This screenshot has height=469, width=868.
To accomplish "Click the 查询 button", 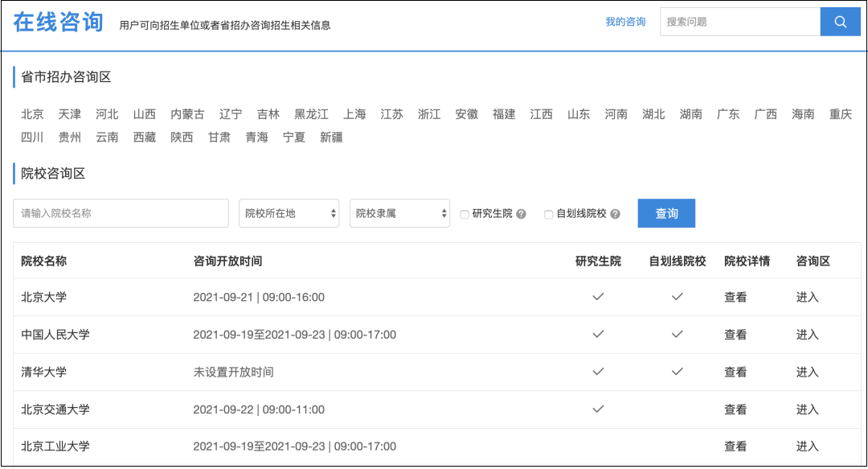I will [x=666, y=213].
